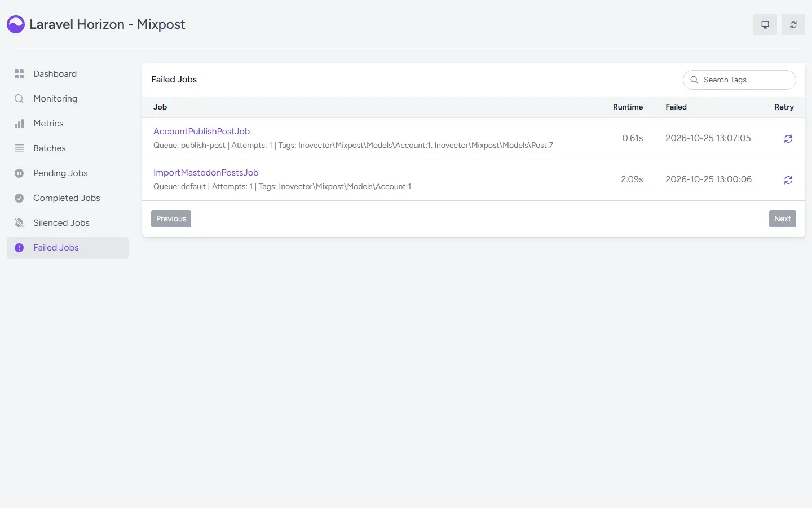Click the Queue: publish-post details line
812x508 pixels.
[x=353, y=146]
